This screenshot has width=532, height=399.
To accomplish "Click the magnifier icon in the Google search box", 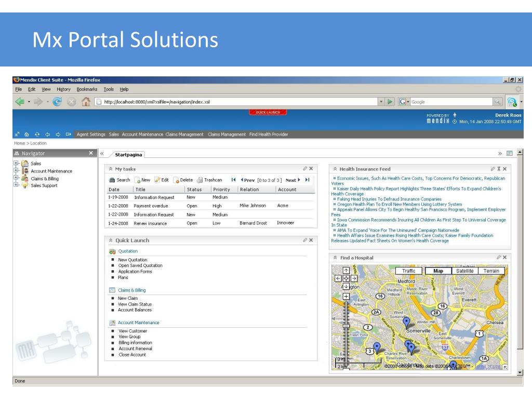I will click(497, 101).
